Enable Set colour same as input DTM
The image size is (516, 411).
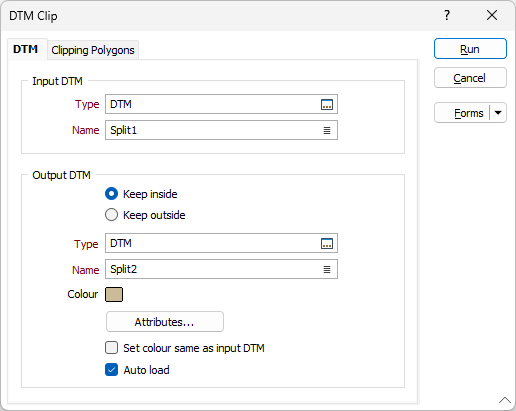[111, 348]
